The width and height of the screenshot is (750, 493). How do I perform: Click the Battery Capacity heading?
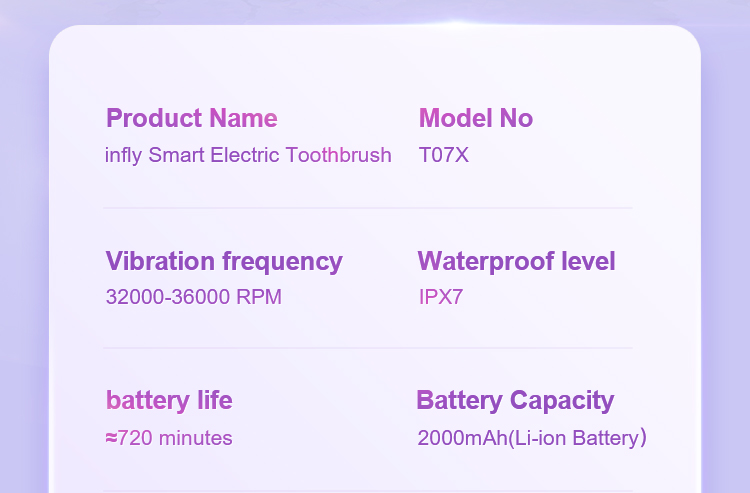click(x=515, y=401)
